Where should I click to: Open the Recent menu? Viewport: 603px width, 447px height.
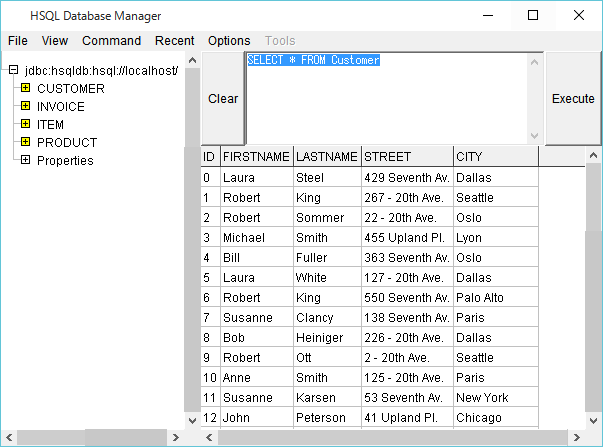(175, 41)
